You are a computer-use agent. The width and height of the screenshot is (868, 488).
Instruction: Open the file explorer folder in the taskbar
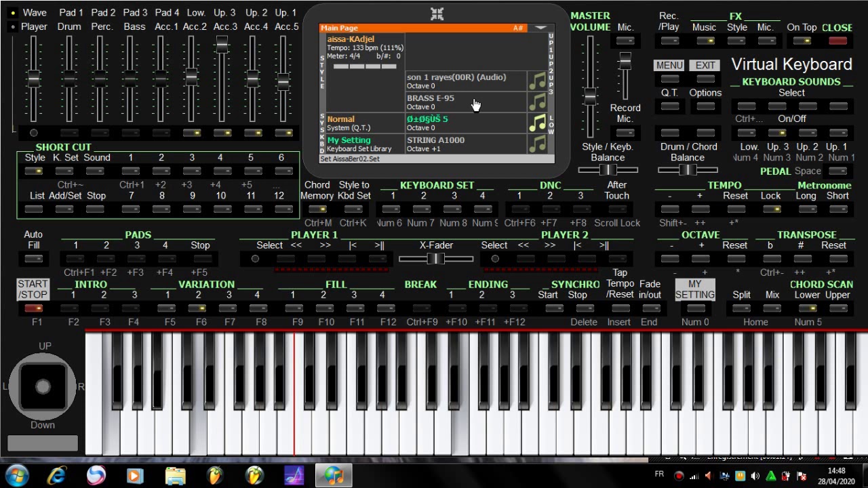point(175,475)
